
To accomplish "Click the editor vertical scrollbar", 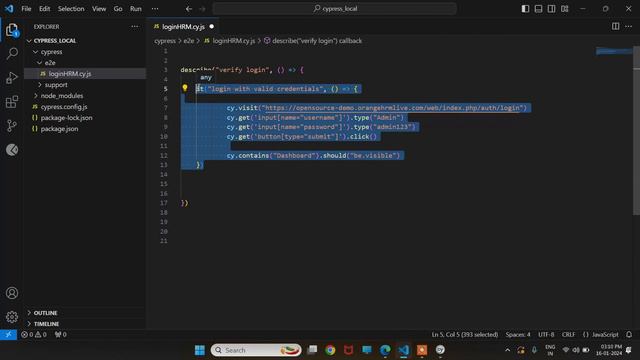I will pyautogui.click(x=636, y=131).
